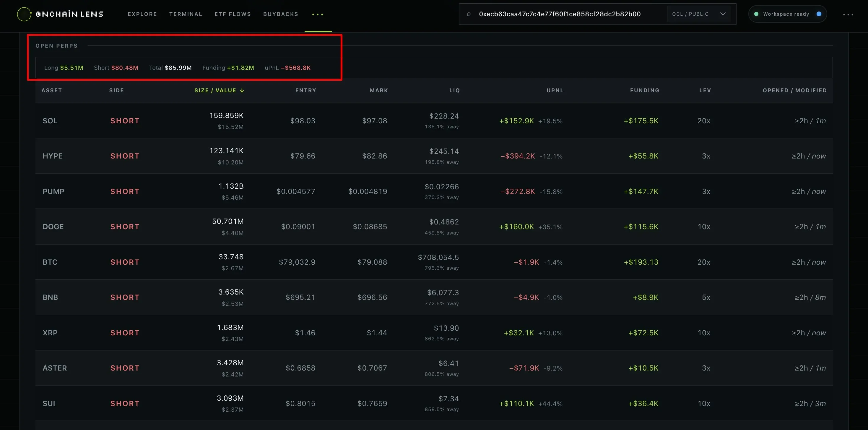Click the Size / Value sort arrow

pos(242,90)
